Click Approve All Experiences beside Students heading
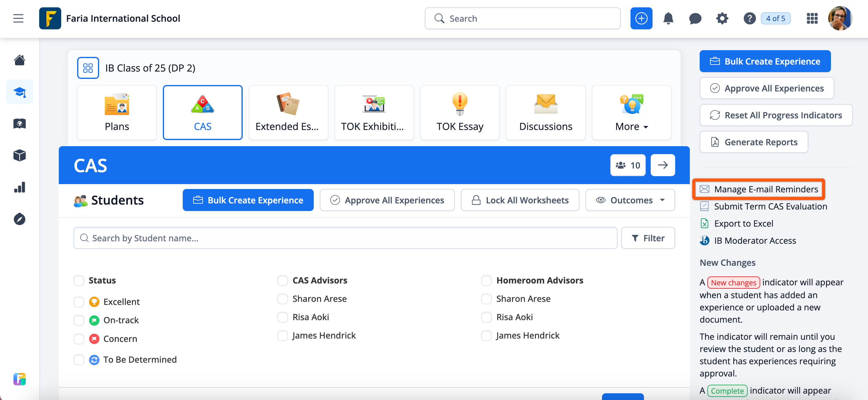This screenshot has height=400, width=868. point(387,200)
